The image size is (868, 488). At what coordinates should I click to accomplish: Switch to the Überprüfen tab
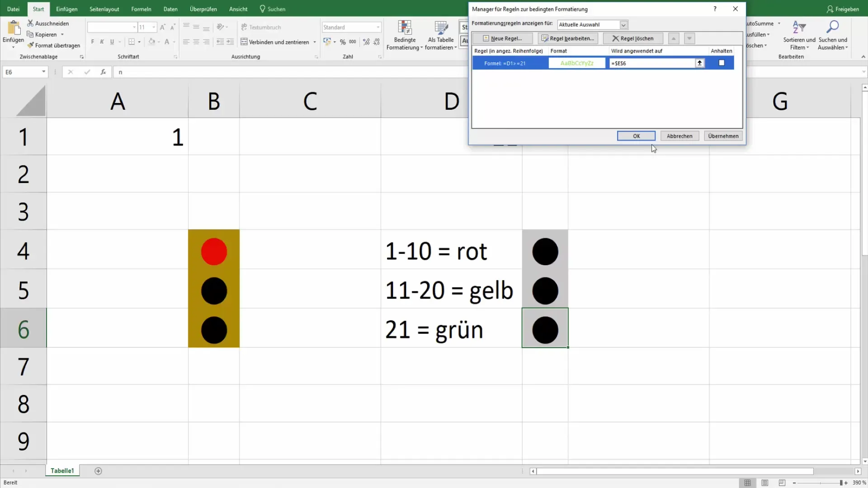pyautogui.click(x=203, y=9)
